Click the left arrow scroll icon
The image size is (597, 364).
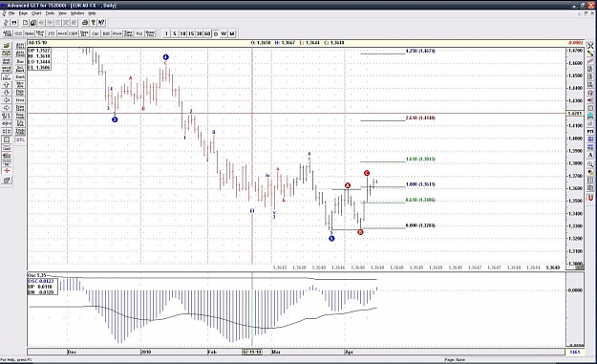click(7, 99)
